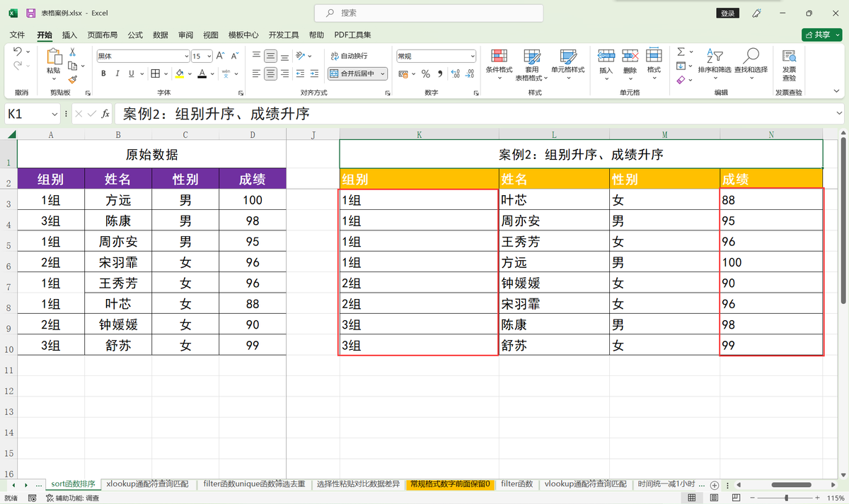Image resolution: width=849 pixels, height=504 pixels.
Task: Toggle center horizontal alignment
Action: click(270, 74)
